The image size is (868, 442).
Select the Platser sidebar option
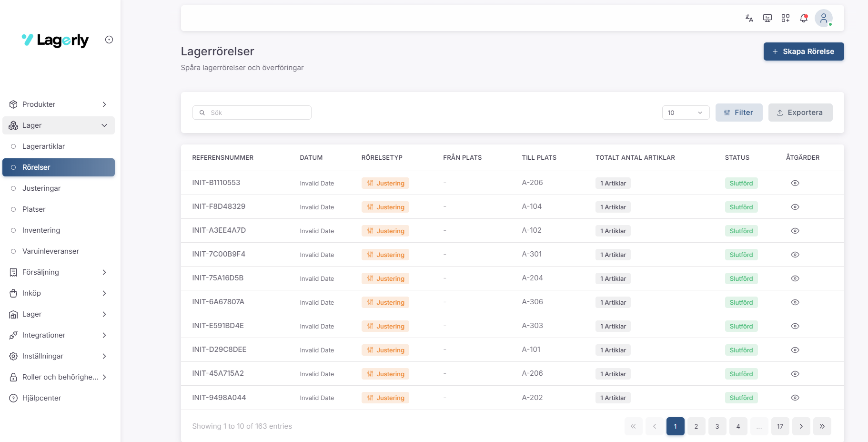point(34,209)
